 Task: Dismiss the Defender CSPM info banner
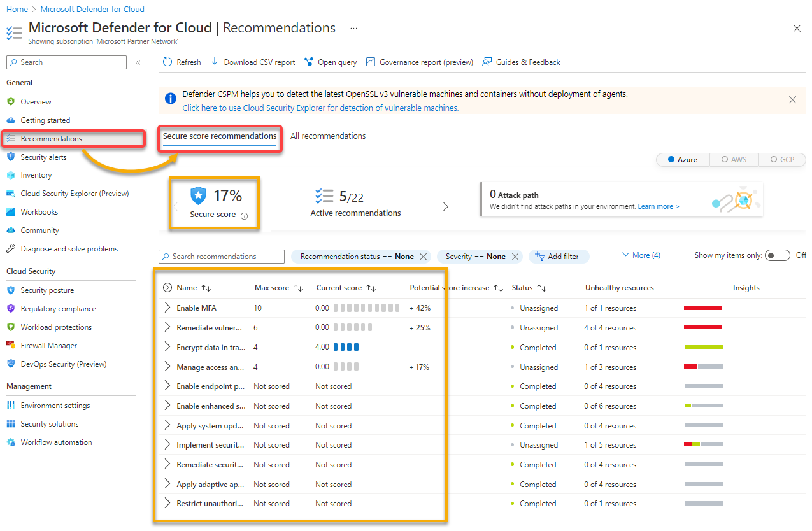(x=792, y=100)
